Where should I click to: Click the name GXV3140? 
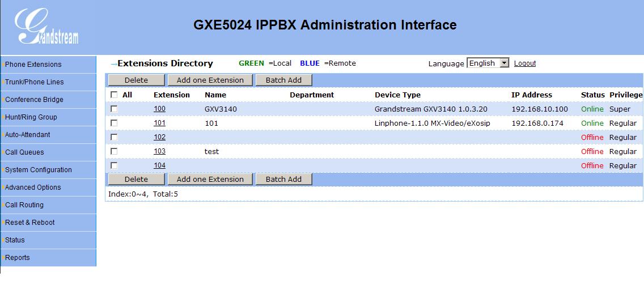pyautogui.click(x=221, y=109)
